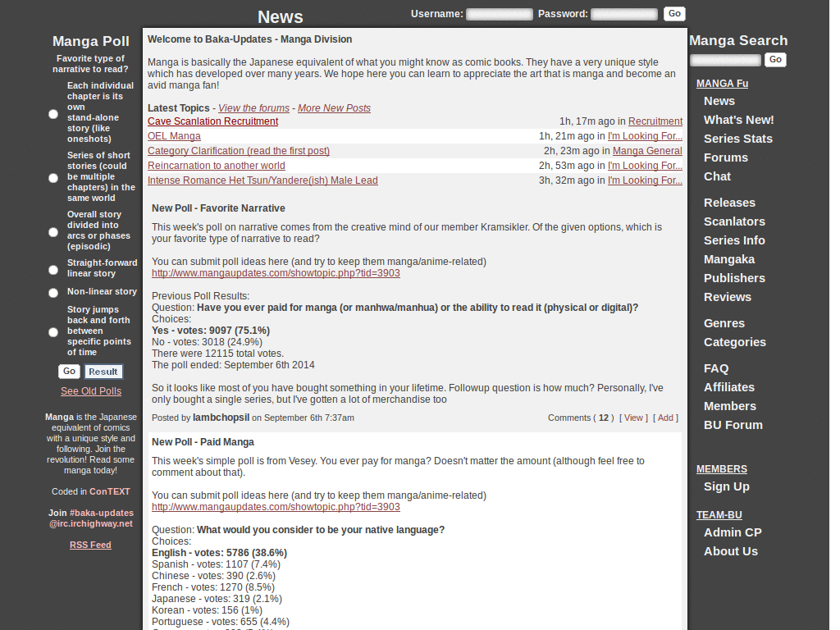Open the Forums menu item
Image resolution: width=840 pixels, height=630 pixels.
(x=725, y=157)
